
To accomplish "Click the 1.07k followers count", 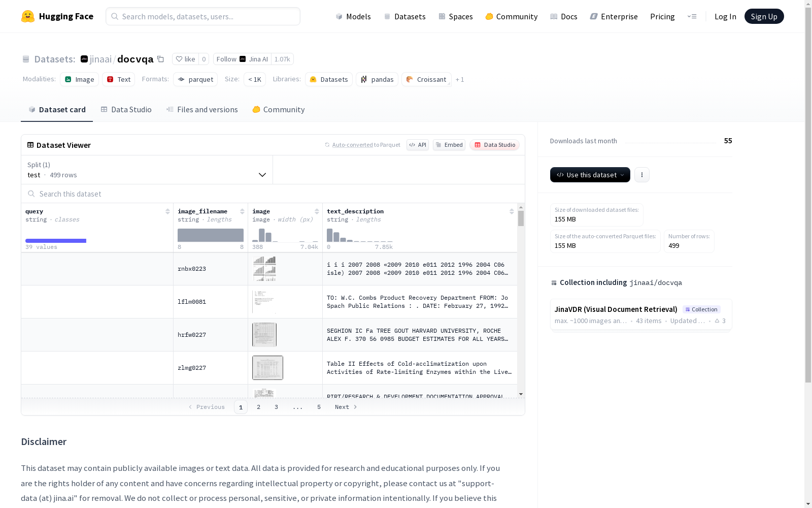I will click(282, 59).
